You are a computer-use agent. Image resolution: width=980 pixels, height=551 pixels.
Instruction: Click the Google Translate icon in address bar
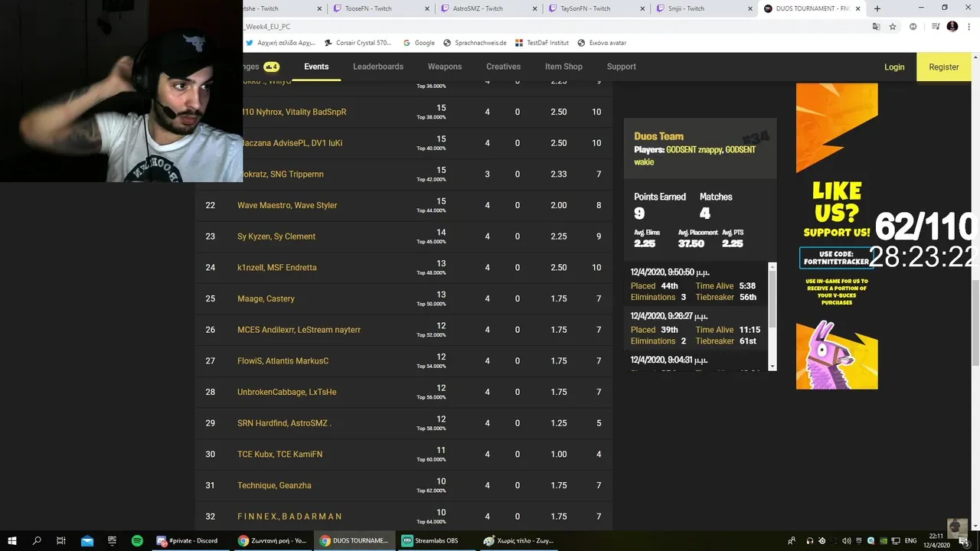point(876,26)
